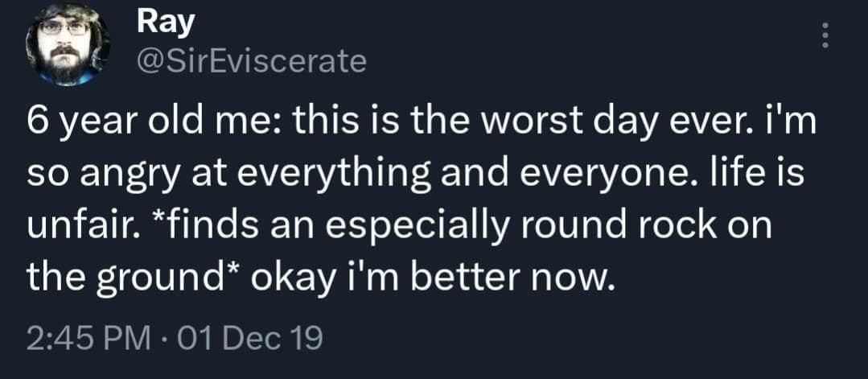Visit the @SirEviscerate handle link
This screenshot has width=868, height=379.
point(252,60)
